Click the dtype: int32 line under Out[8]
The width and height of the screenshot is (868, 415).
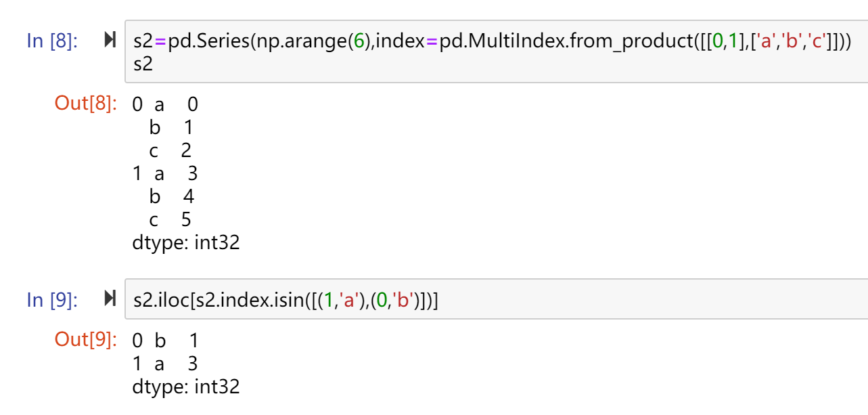186,243
